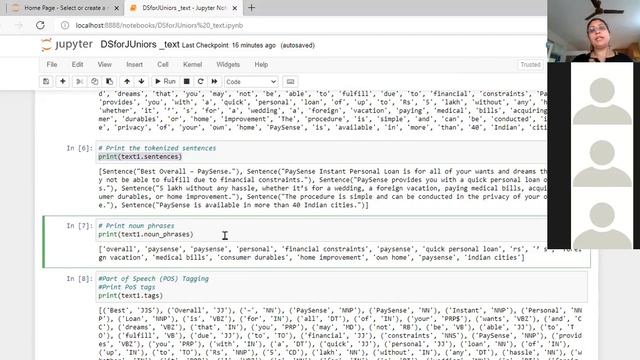This screenshot has width=640, height=360.
Task: Restart kernel and run all icon
Action: click(214, 82)
